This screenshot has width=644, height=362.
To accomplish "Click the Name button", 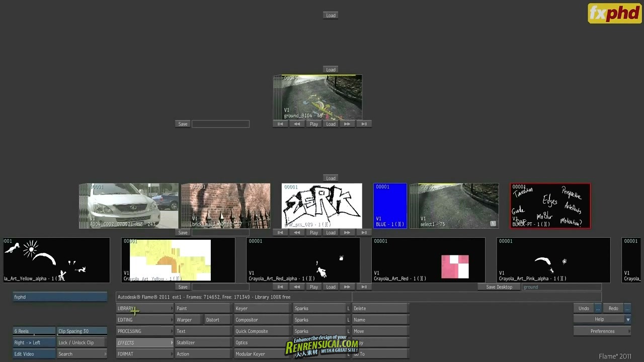I will click(380, 320).
